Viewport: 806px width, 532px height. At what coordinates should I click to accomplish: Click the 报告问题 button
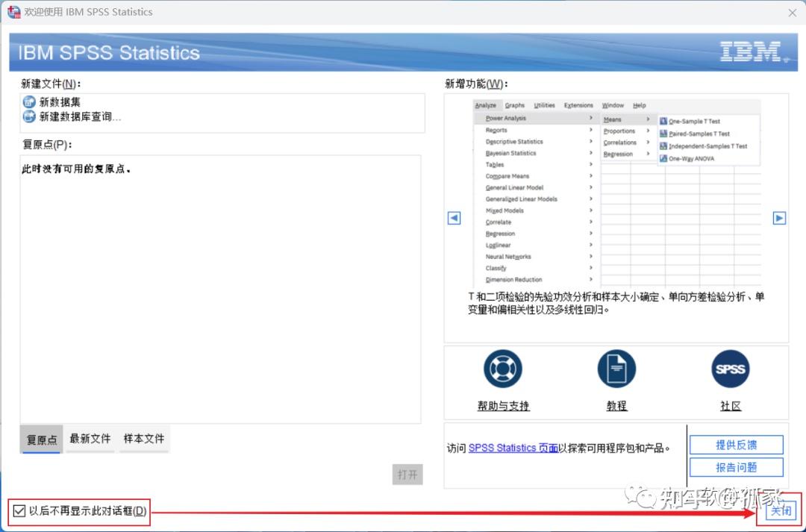pos(736,467)
